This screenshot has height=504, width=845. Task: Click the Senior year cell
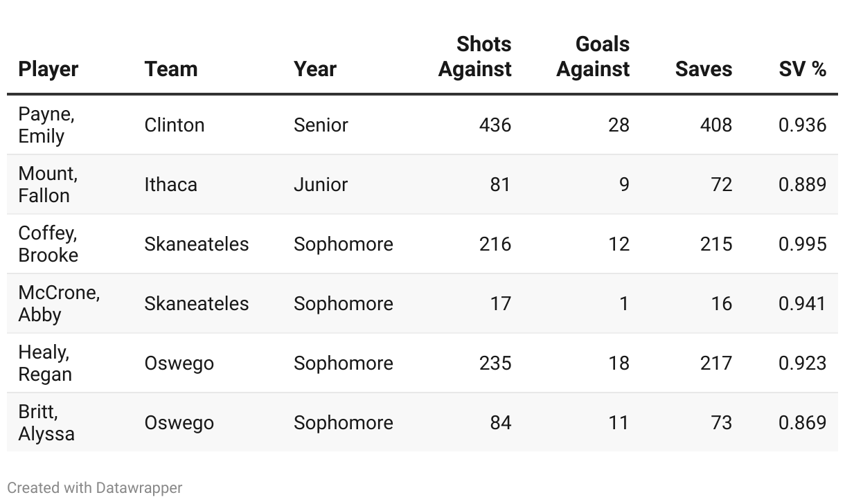click(x=321, y=125)
